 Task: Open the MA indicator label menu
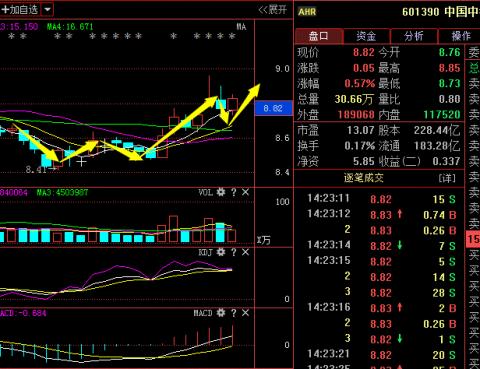241,27
